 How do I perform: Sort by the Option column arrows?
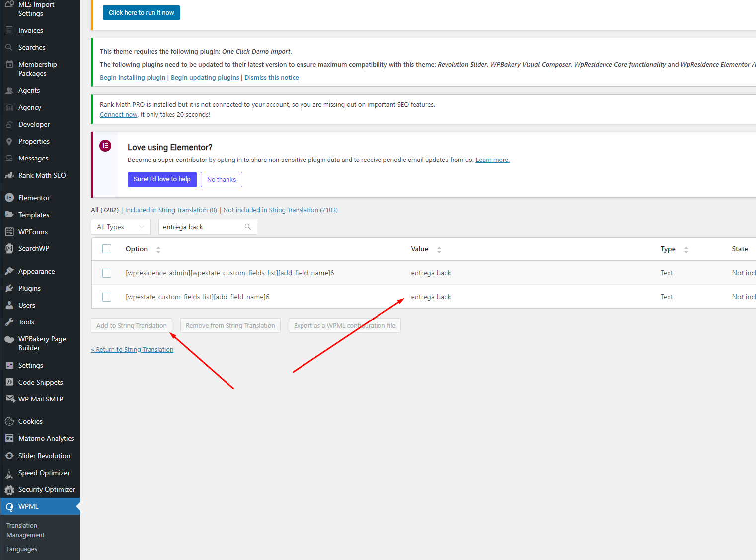(x=158, y=250)
